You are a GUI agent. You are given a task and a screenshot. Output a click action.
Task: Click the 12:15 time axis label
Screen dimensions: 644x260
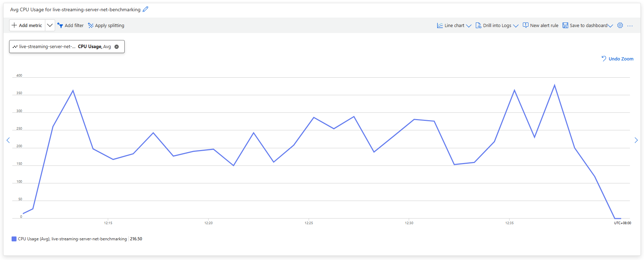108,223
